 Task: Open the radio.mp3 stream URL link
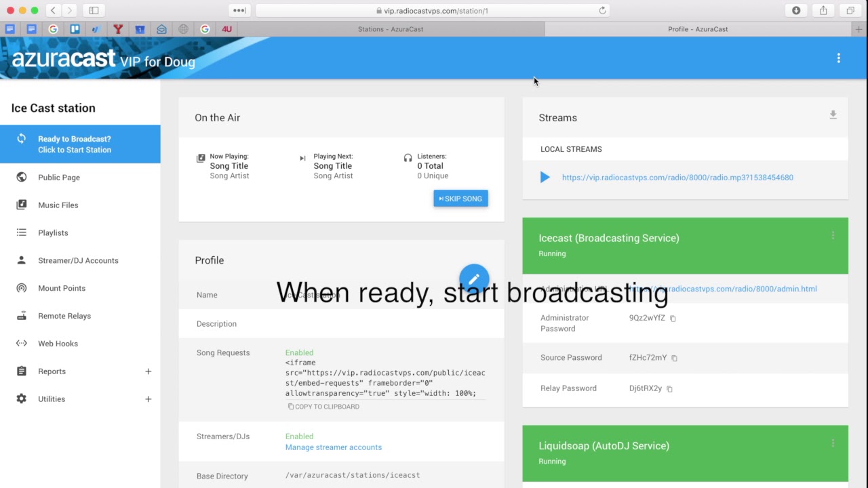(677, 178)
